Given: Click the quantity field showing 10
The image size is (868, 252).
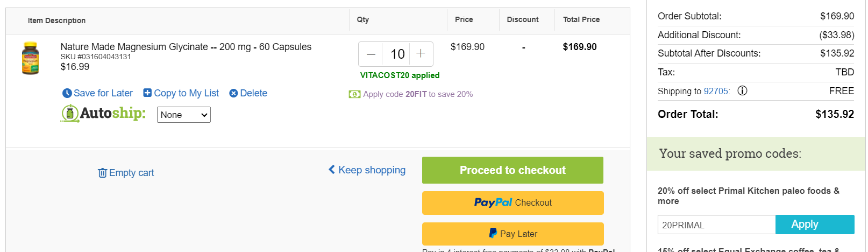Looking at the screenshot, I should 396,54.
